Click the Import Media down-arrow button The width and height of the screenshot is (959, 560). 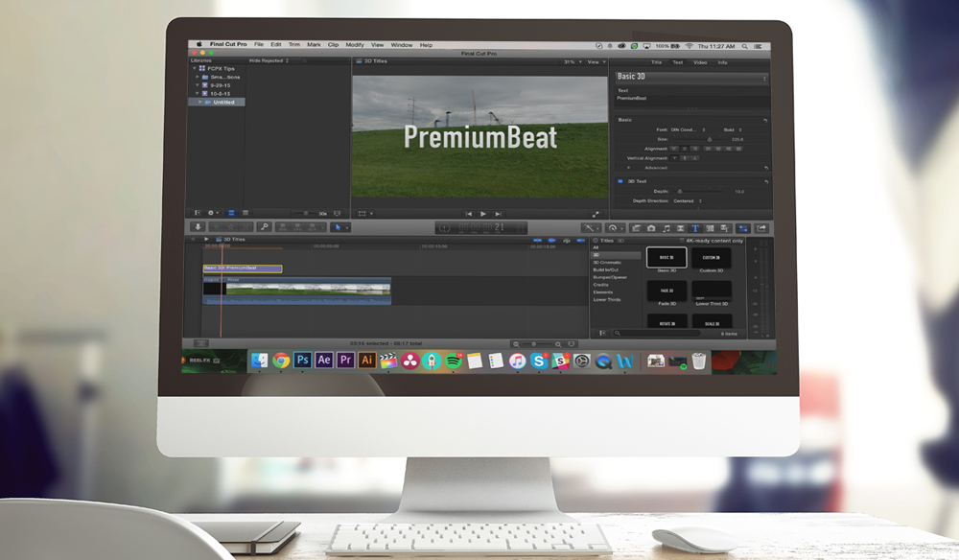(198, 227)
